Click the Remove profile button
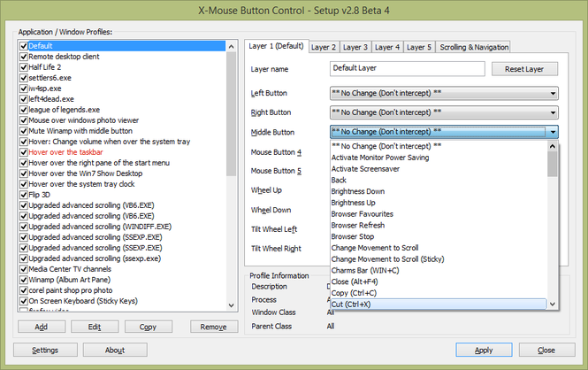588x370 pixels. [x=213, y=327]
